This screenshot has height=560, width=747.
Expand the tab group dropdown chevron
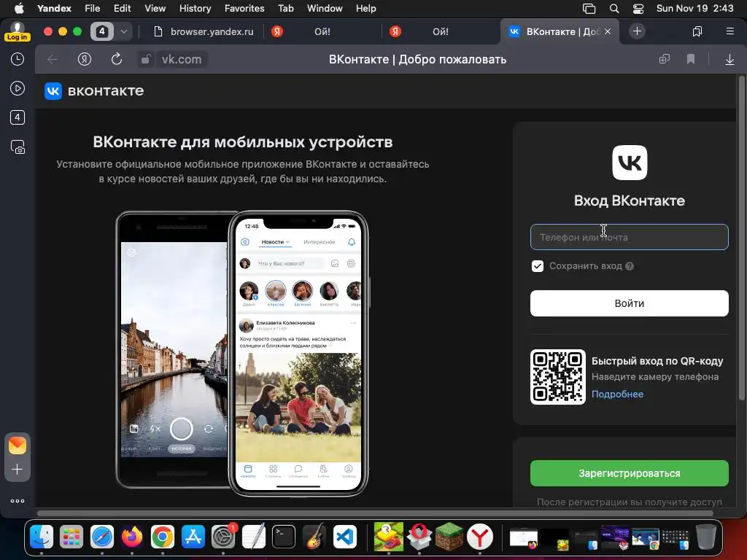pyautogui.click(x=124, y=31)
